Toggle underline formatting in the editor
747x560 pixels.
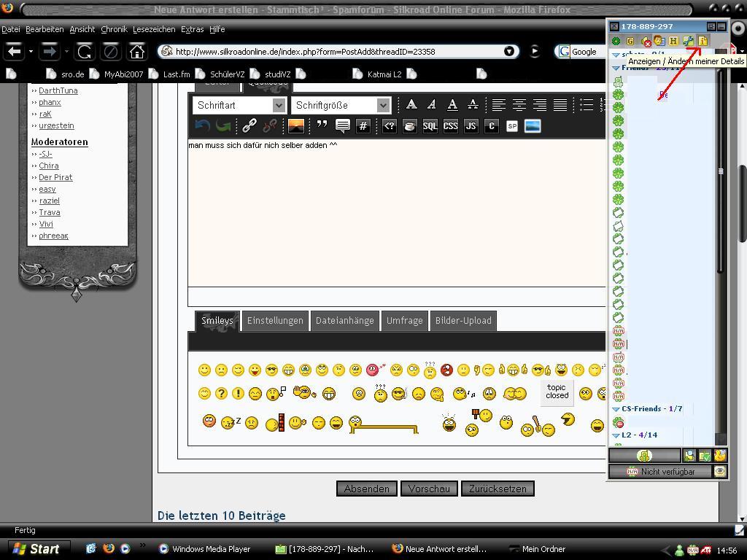click(452, 105)
